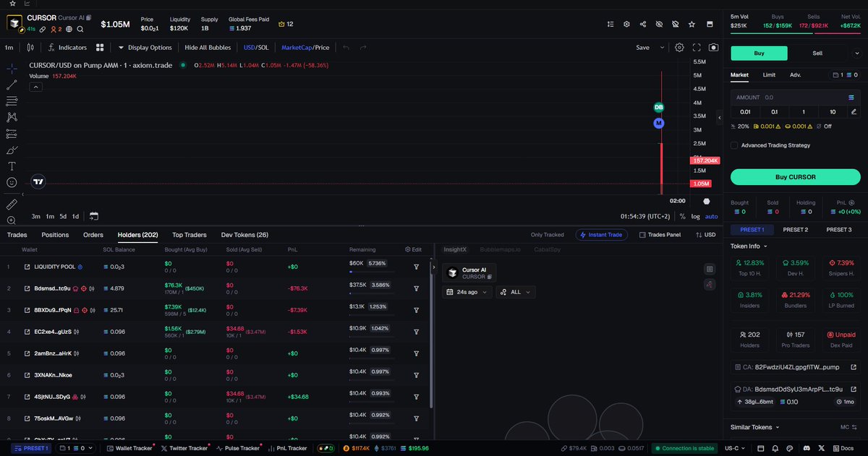Toggle Only Tracked filter
Screen dimensions: 868x456
(547, 235)
